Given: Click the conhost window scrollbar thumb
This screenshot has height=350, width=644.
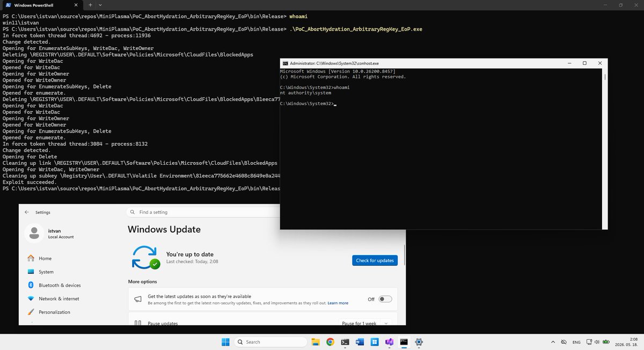Looking at the screenshot, I should (x=605, y=77).
